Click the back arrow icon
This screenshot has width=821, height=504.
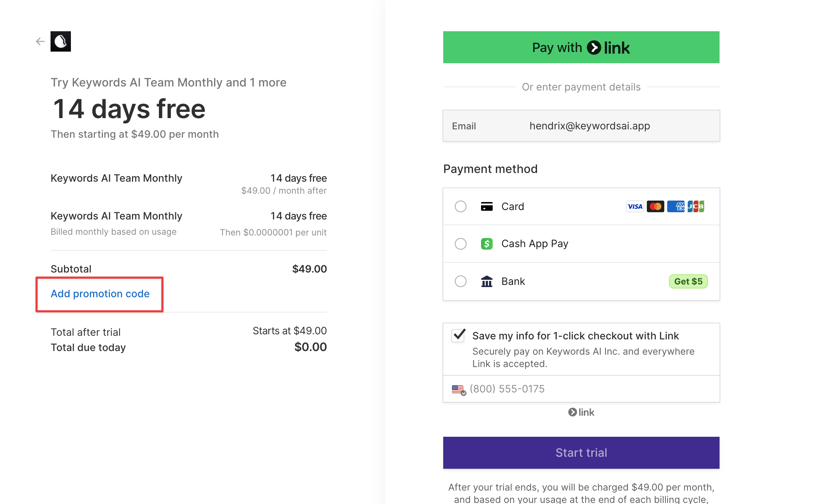pos(40,41)
